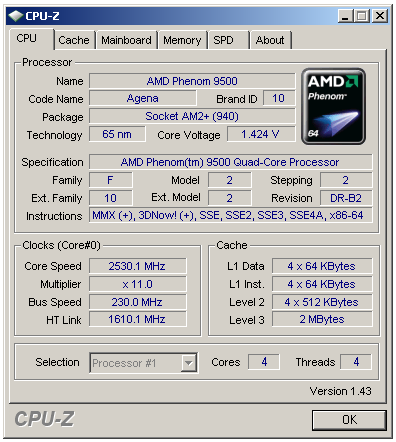This screenshot has width=396, height=442.
Task: Click the Threads count field
Action: point(356,362)
